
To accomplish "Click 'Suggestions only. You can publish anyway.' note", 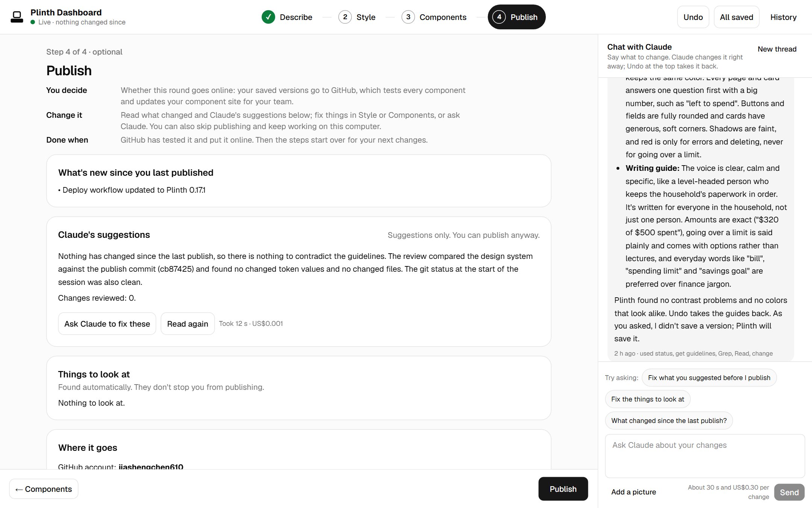I will [464, 235].
